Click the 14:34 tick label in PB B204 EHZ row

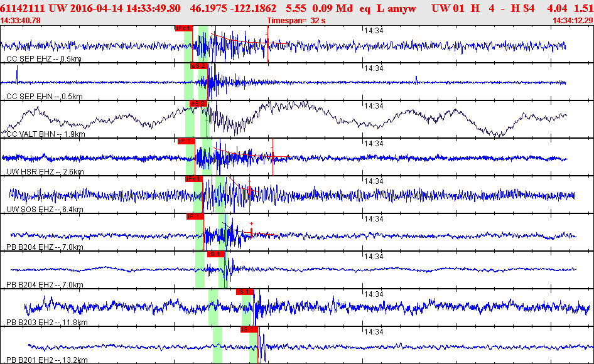374,218
